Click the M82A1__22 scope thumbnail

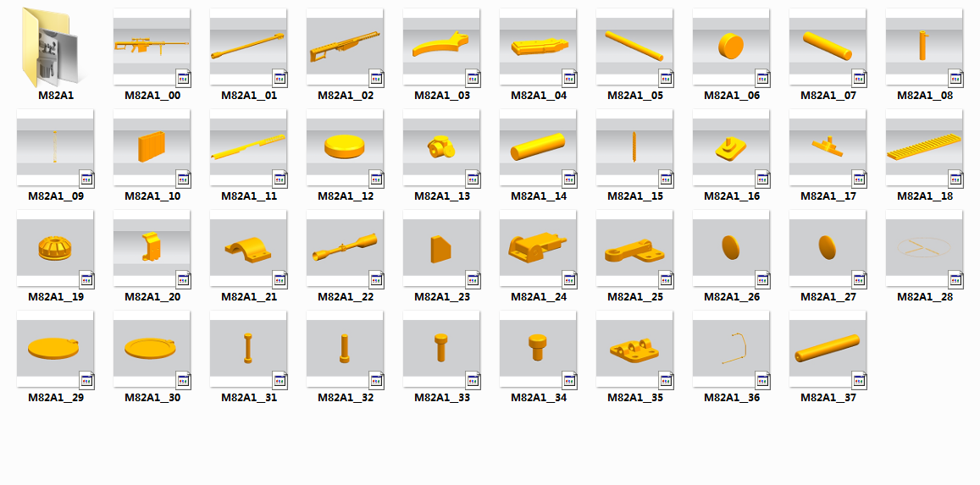tap(345, 249)
